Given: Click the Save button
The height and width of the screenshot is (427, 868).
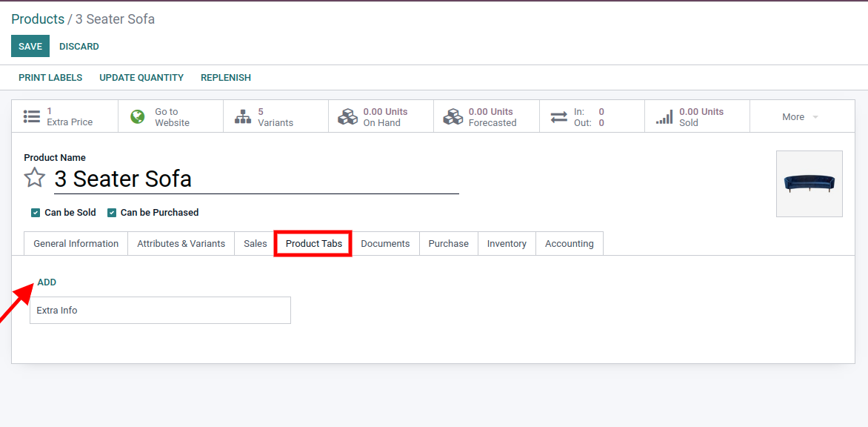Looking at the screenshot, I should tap(30, 46).
